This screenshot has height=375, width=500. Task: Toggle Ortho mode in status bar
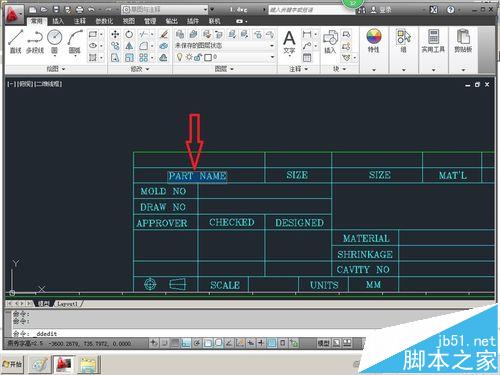186,343
